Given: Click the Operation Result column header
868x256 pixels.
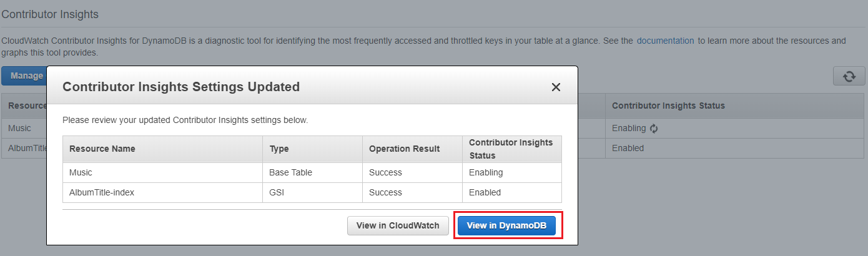Looking at the screenshot, I should (413, 149).
